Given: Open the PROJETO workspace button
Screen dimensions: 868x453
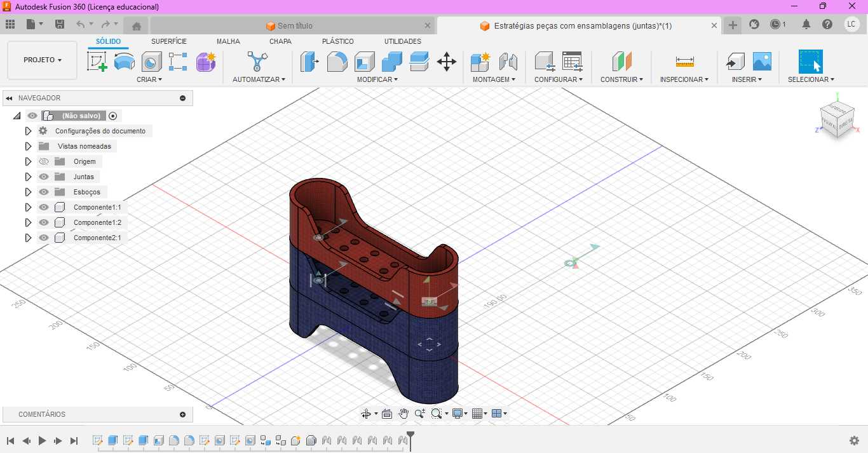Looking at the screenshot, I should pyautogui.click(x=43, y=60).
